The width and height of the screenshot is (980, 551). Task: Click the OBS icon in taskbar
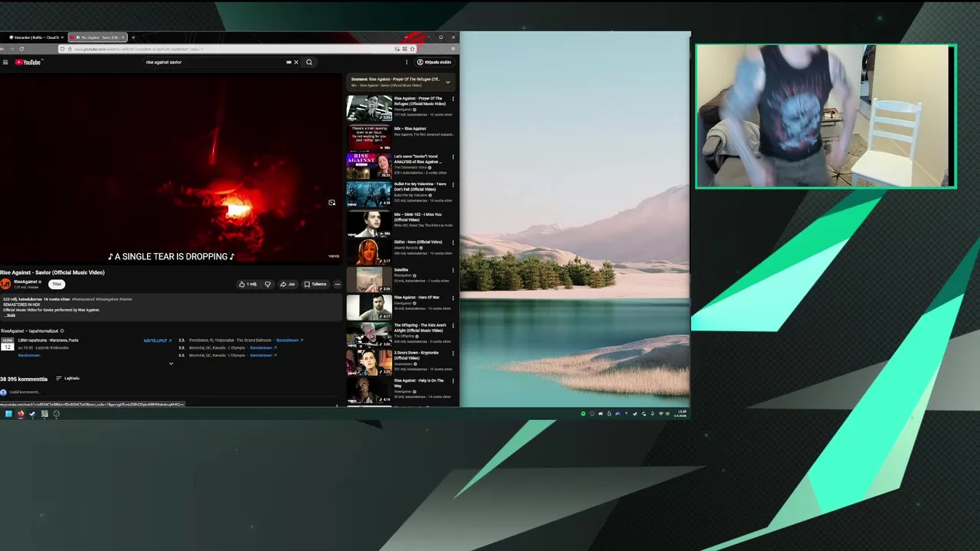(x=56, y=414)
